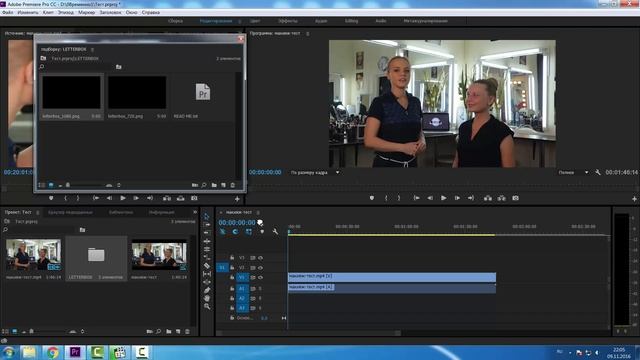This screenshot has width=640, height=360.
Task: Click New Item icon in Project panel
Action: pyautogui.click(x=178, y=331)
